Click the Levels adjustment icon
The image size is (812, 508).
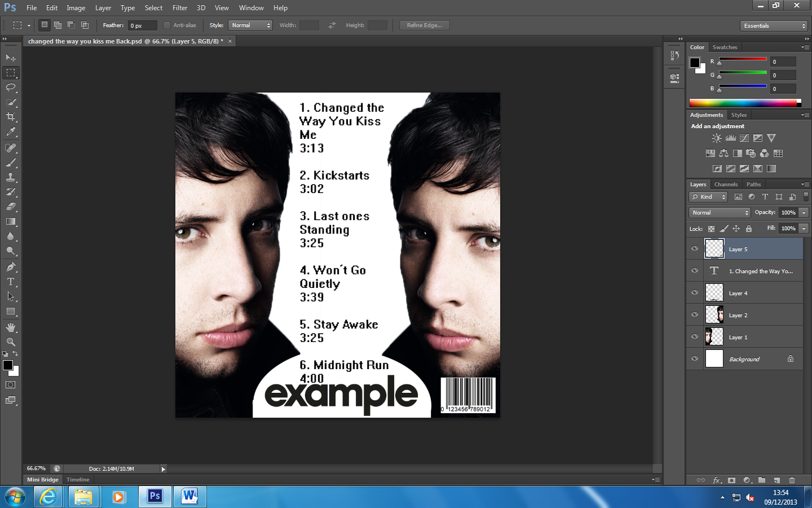coord(731,138)
